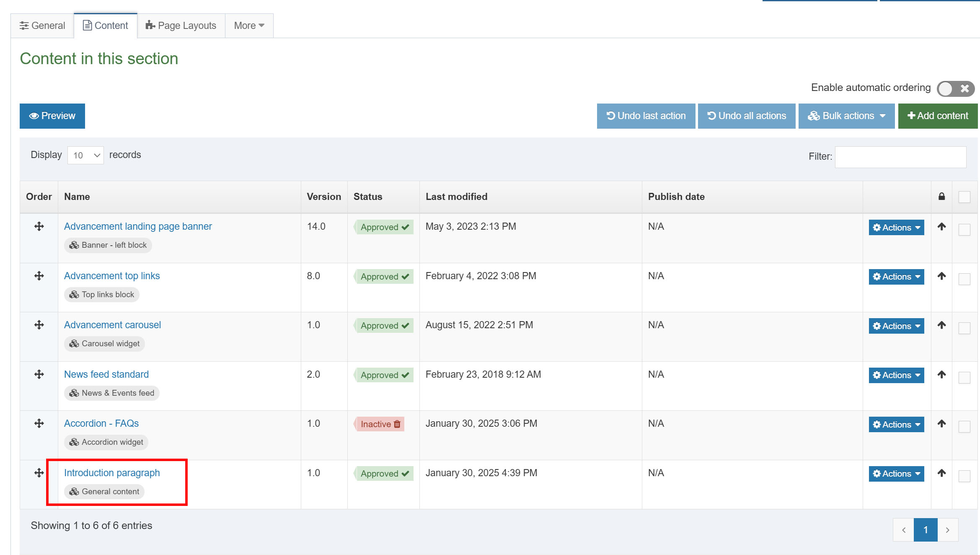The height and width of the screenshot is (555, 980).
Task: Expand the Bulk actions dropdown
Action: pyautogui.click(x=846, y=116)
